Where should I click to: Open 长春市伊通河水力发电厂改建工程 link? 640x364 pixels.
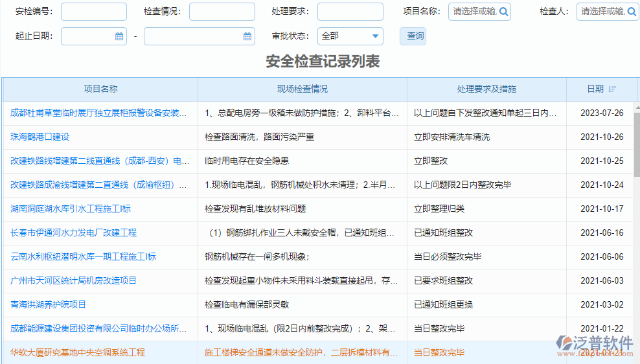point(73,233)
